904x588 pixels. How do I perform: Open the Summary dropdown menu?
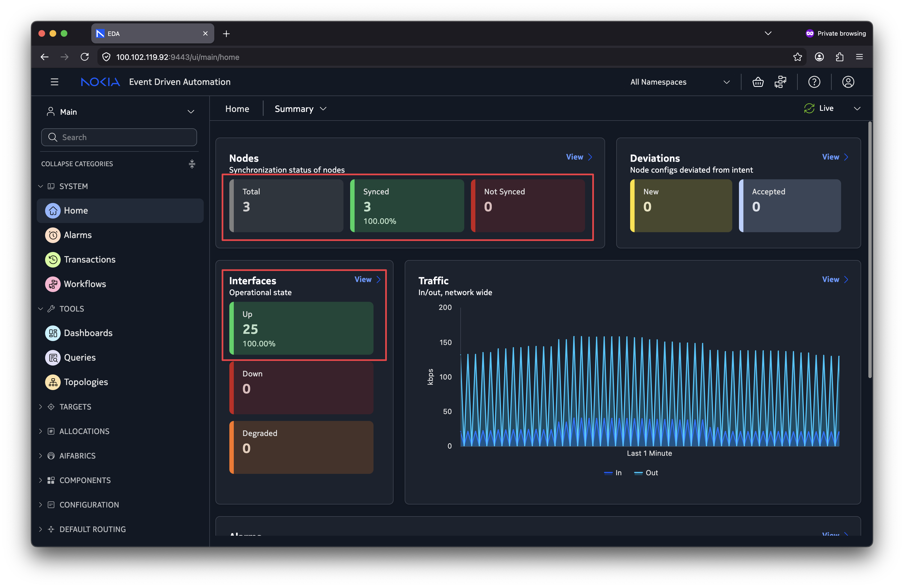pos(300,109)
